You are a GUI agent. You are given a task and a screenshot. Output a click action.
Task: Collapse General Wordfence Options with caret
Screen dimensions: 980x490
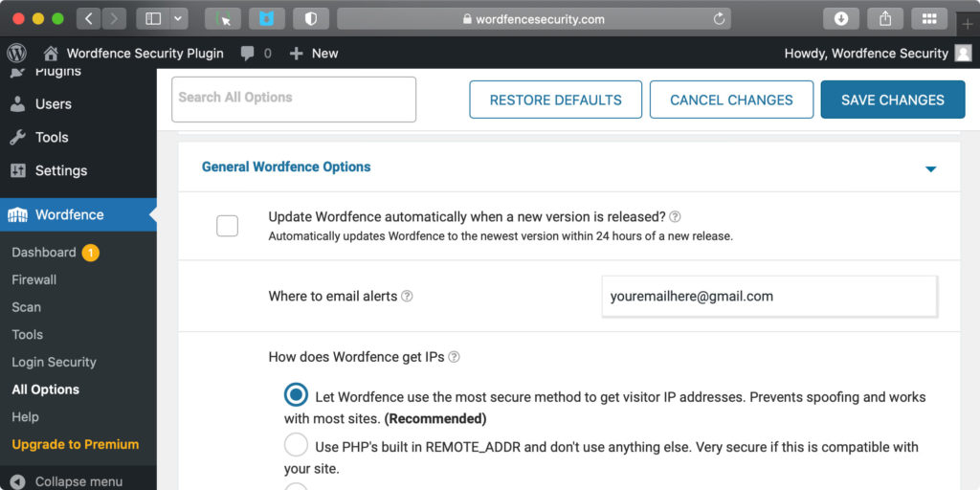(930, 168)
